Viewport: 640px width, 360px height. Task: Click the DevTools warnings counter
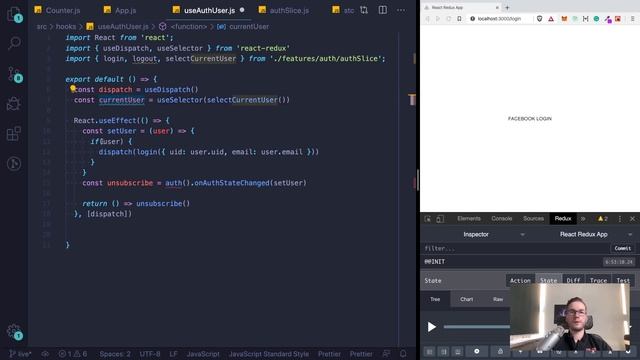603,219
